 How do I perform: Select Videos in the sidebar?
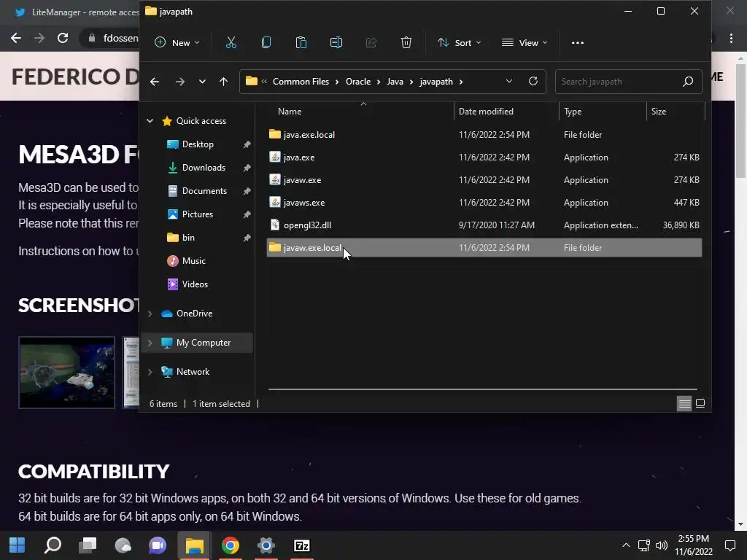pyautogui.click(x=195, y=284)
